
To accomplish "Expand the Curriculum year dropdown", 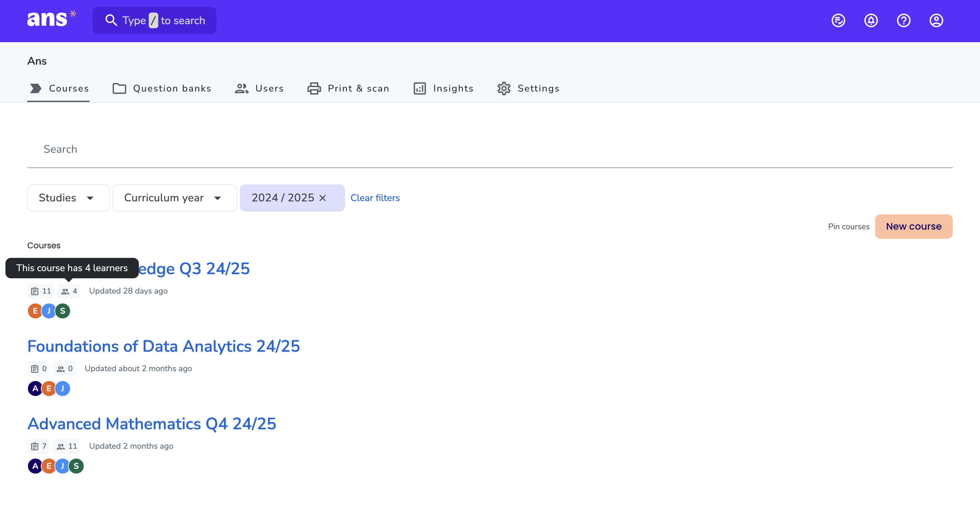I will pyautogui.click(x=174, y=198).
